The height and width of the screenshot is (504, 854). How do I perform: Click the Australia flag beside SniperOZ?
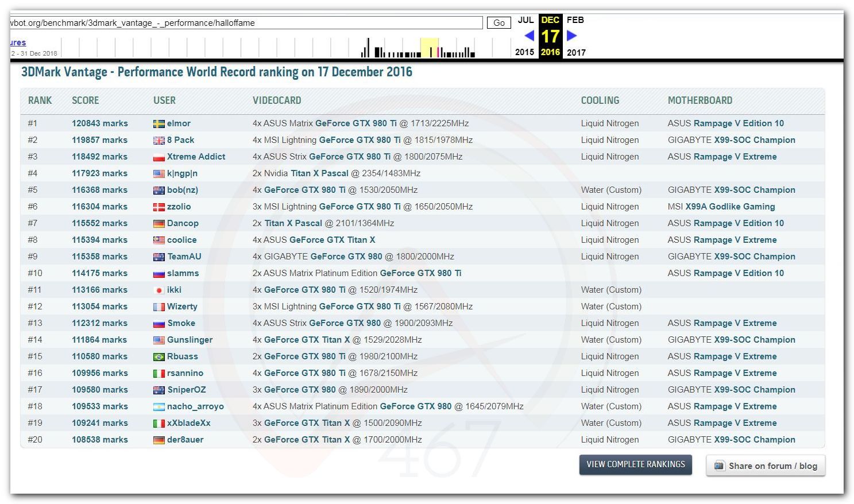pos(159,390)
